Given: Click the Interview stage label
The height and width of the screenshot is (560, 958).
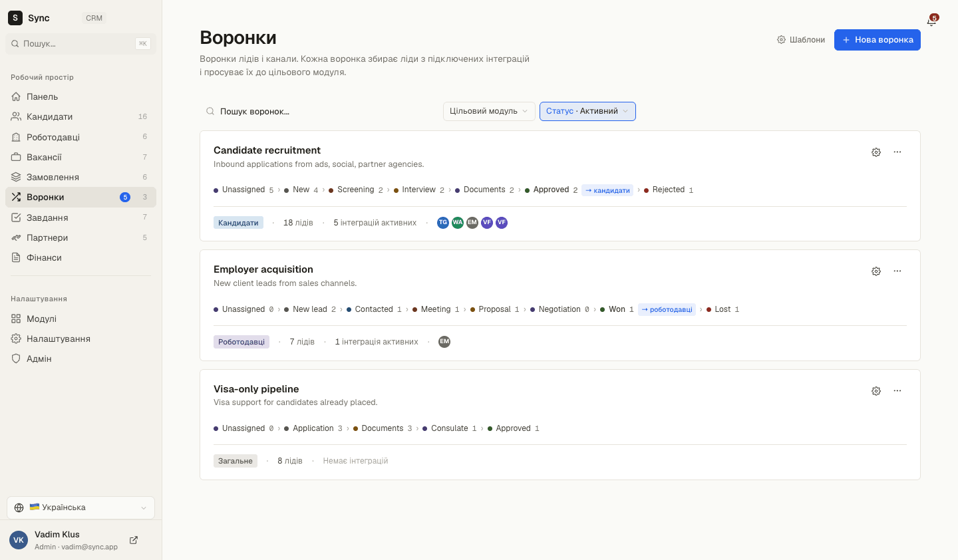Looking at the screenshot, I should [x=418, y=190].
